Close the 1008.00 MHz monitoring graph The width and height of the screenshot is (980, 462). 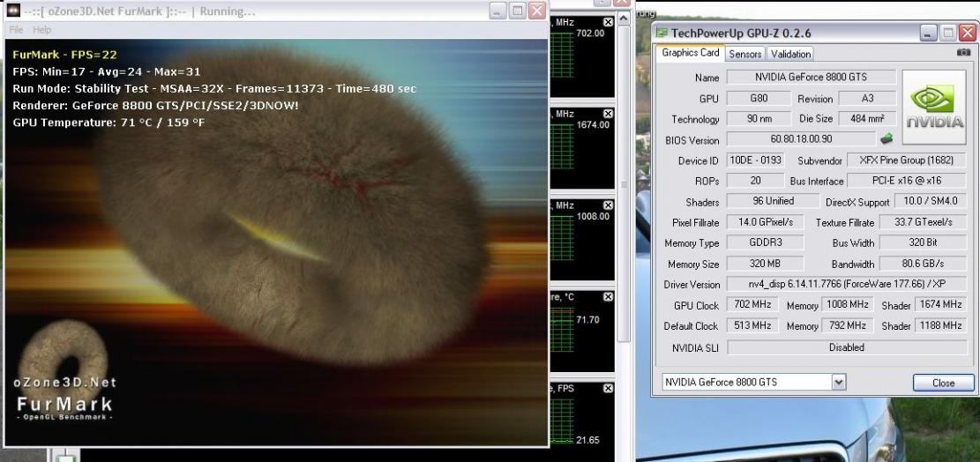[608, 205]
